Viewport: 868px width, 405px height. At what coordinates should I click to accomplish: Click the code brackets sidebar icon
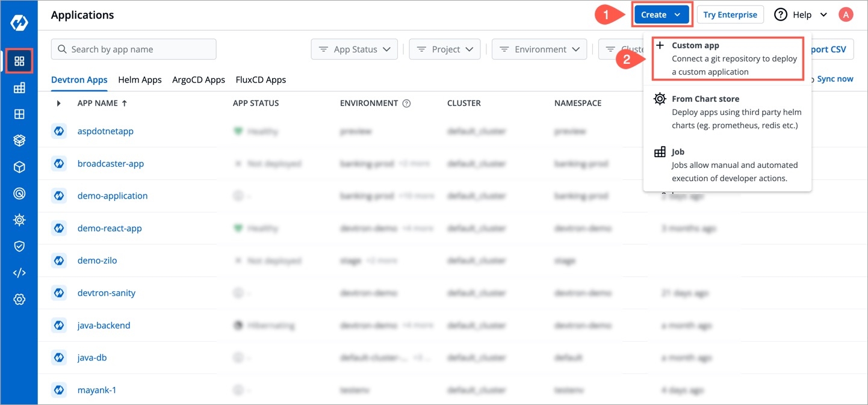pos(19,273)
